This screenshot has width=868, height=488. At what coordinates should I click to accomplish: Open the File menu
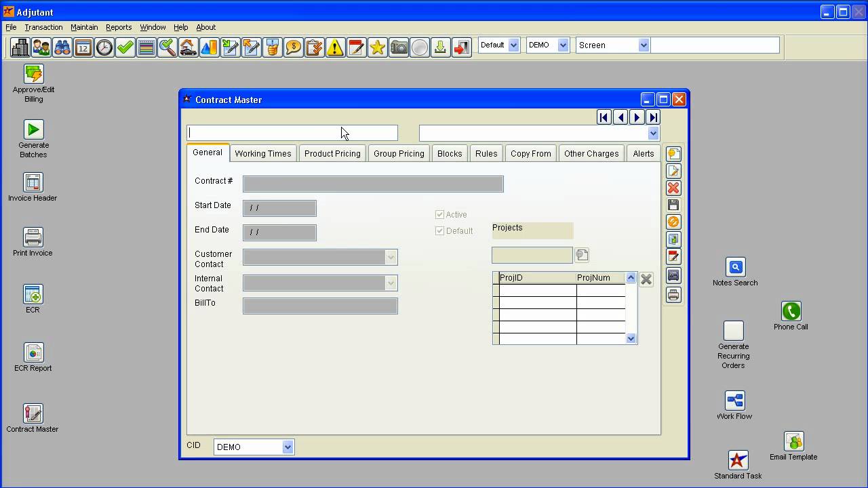(x=11, y=27)
